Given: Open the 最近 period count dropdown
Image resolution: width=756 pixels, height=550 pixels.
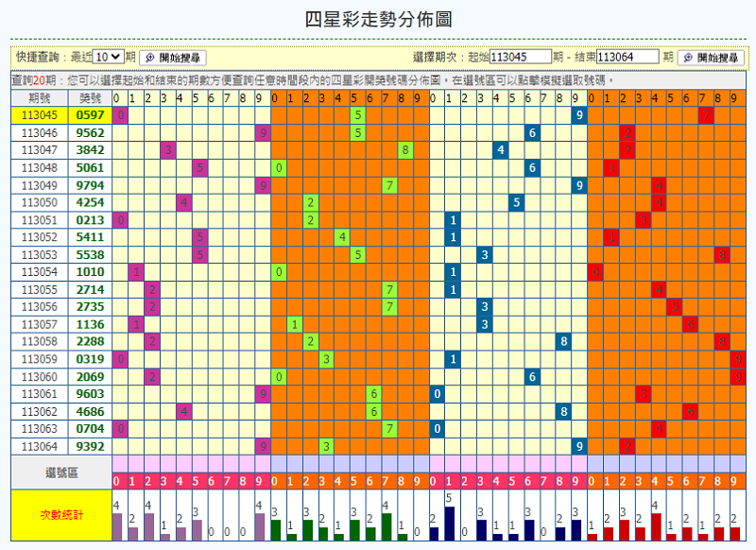Looking at the screenshot, I should 109,58.
